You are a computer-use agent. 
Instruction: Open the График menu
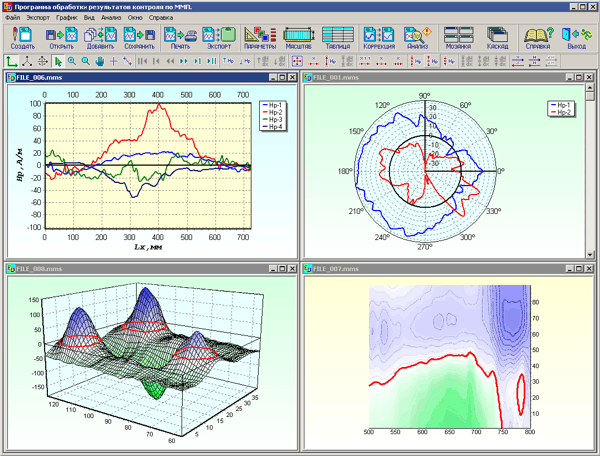(x=67, y=18)
